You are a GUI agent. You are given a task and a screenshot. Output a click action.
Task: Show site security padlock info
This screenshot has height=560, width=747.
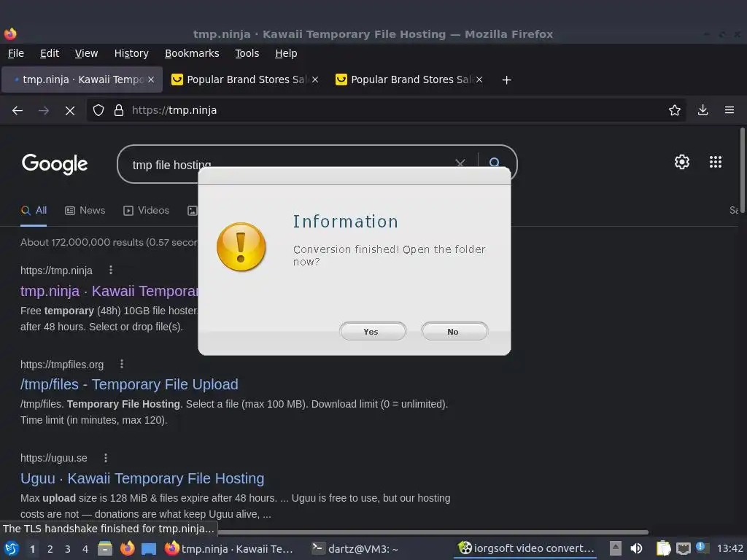[x=119, y=111]
